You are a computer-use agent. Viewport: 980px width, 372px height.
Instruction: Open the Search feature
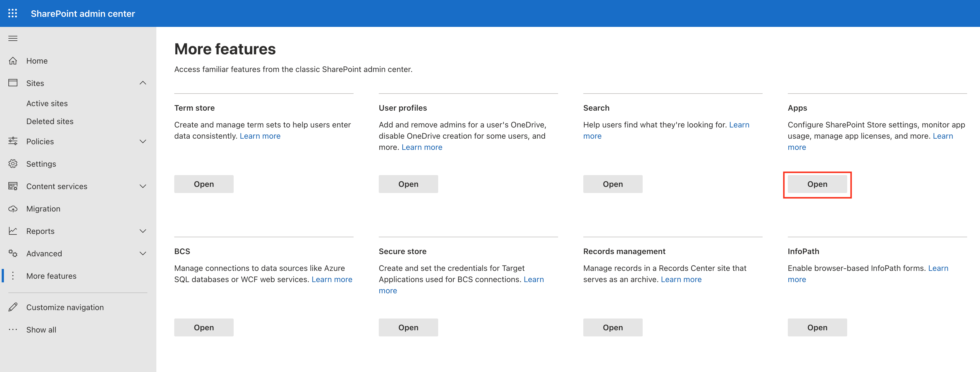[x=613, y=184]
